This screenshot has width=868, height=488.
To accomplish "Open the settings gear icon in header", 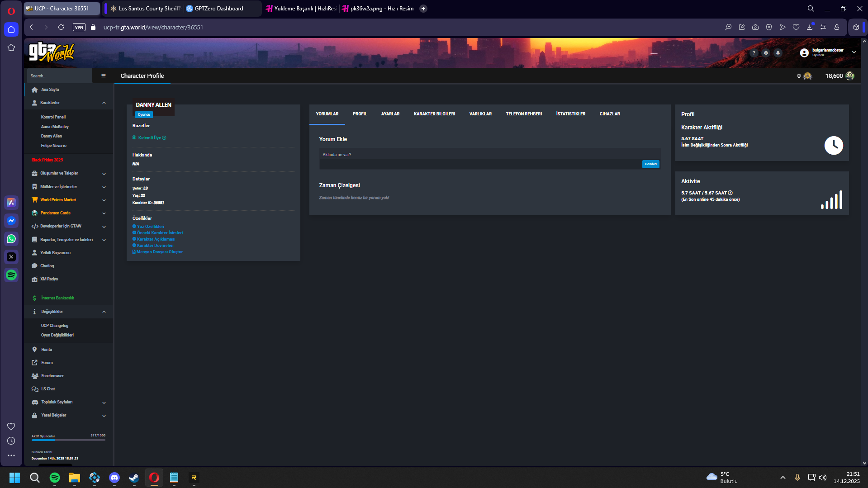I will pyautogui.click(x=766, y=53).
